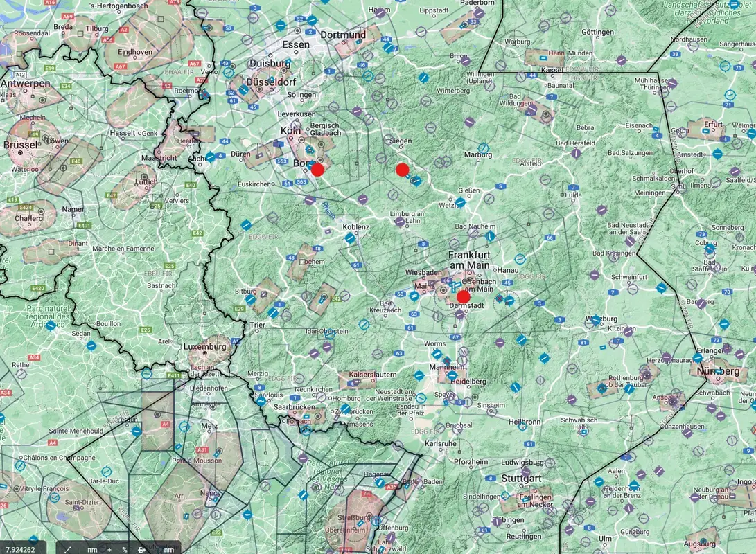This screenshot has width=756, height=554.
Task: Click the blue airfield icon above Marburg
Action: click(483, 148)
